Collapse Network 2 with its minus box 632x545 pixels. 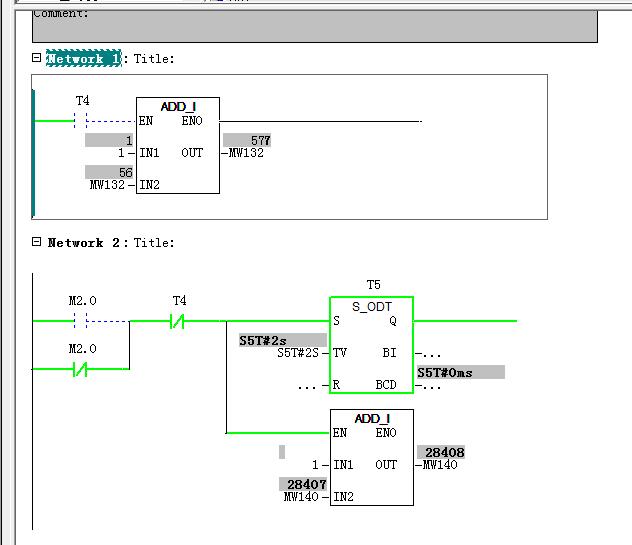36,242
